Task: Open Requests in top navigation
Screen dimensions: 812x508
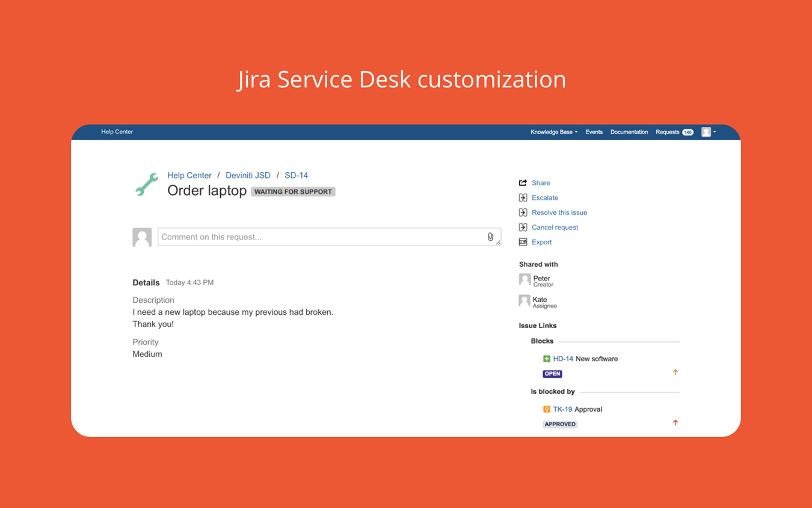Action: (667, 132)
